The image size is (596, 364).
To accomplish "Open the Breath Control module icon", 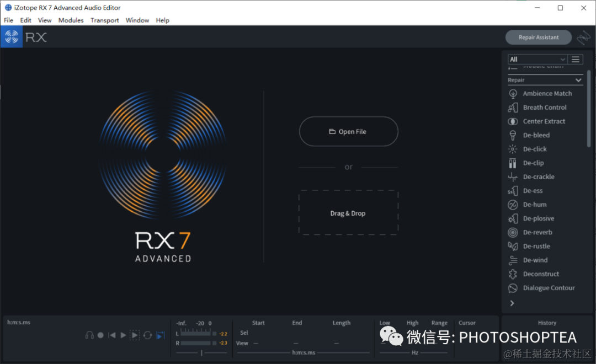I will (513, 108).
